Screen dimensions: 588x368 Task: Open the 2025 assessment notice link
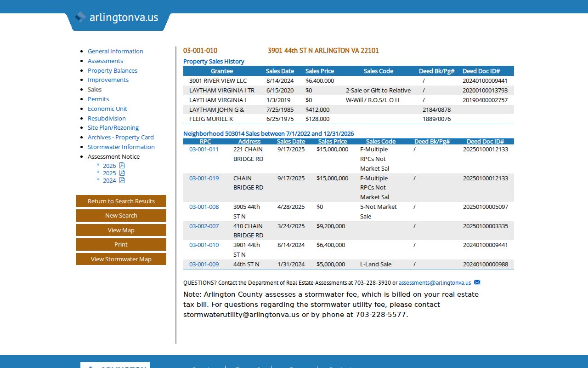[x=109, y=173]
